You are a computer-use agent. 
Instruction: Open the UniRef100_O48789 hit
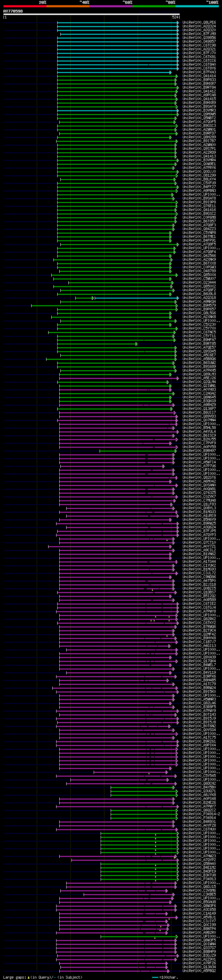pos(199,271)
